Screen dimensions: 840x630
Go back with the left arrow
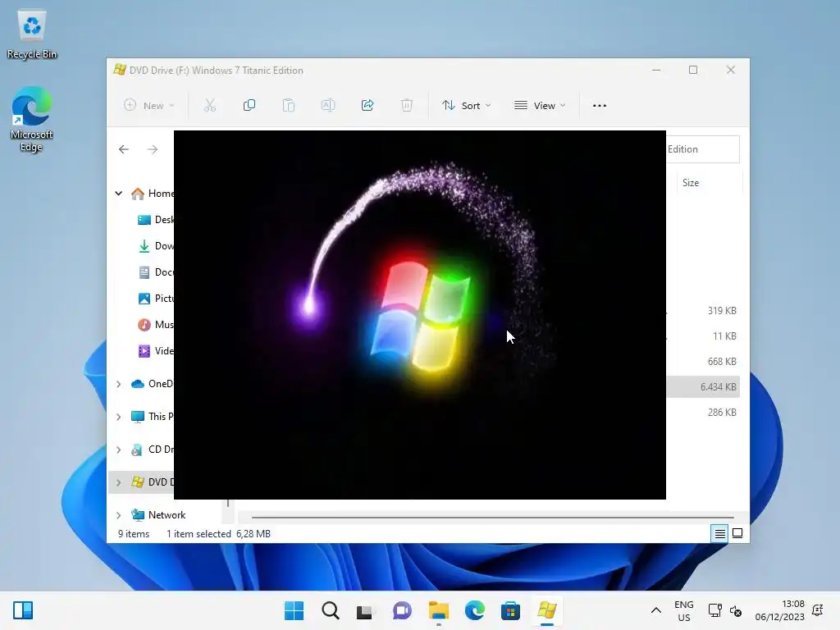[124, 149]
